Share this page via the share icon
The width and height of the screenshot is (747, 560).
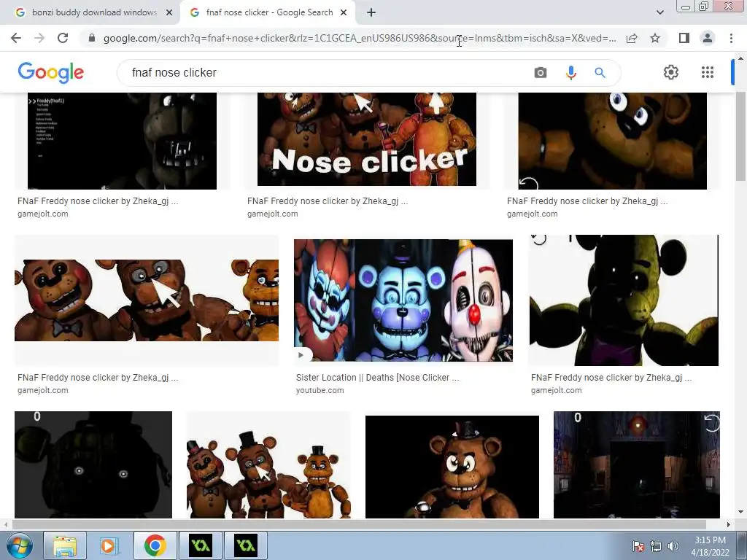pyautogui.click(x=632, y=38)
